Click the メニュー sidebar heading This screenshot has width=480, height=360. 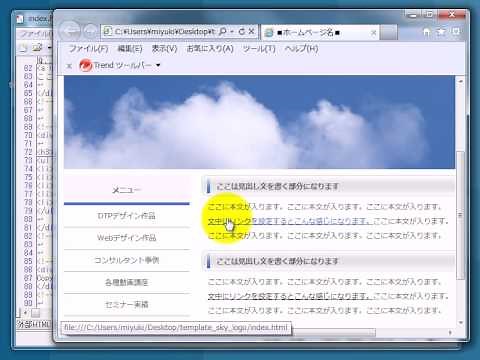click(127, 190)
